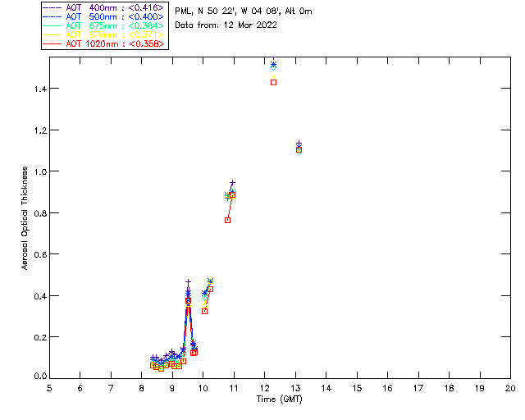
Task: Click x-axis label 20
Action: coord(510,388)
